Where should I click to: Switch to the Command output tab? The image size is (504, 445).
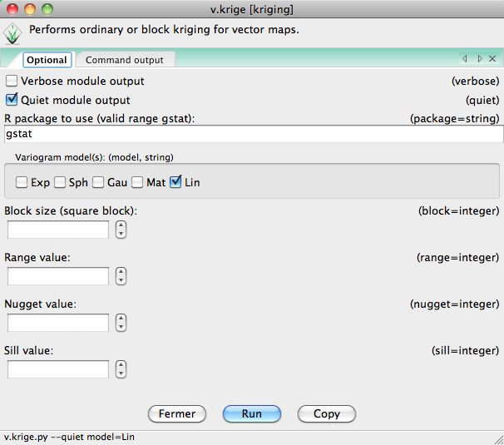tap(125, 60)
